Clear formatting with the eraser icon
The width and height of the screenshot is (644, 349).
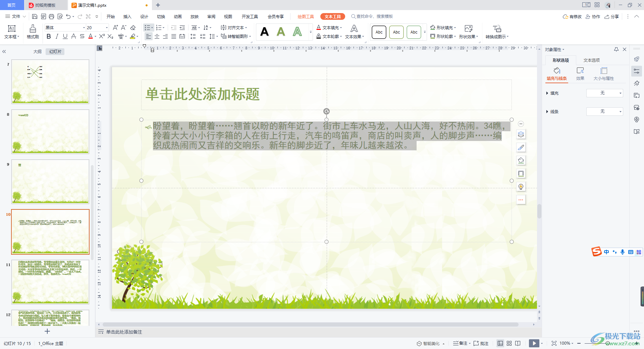point(133,28)
